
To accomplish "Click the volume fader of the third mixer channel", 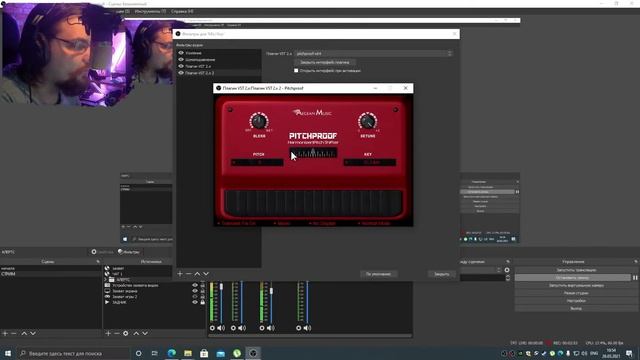I will tap(271, 291).
